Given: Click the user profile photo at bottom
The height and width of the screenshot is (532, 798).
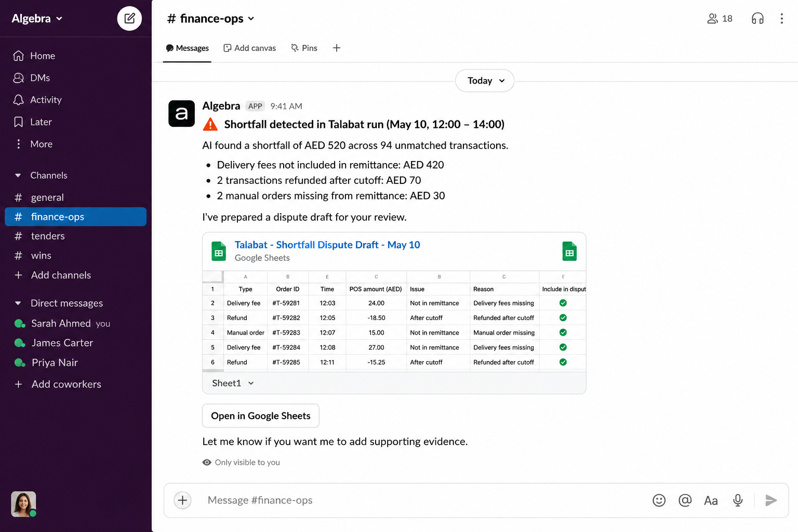Looking at the screenshot, I should 23,504.
